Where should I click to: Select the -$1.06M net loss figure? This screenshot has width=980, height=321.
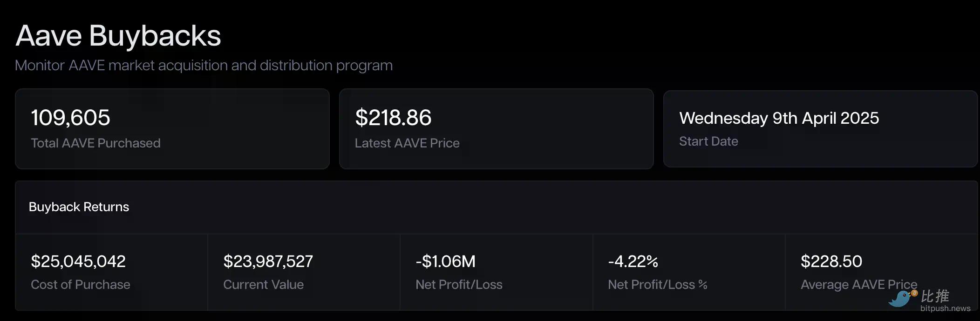pyautogui.click(x=445, y=261)
